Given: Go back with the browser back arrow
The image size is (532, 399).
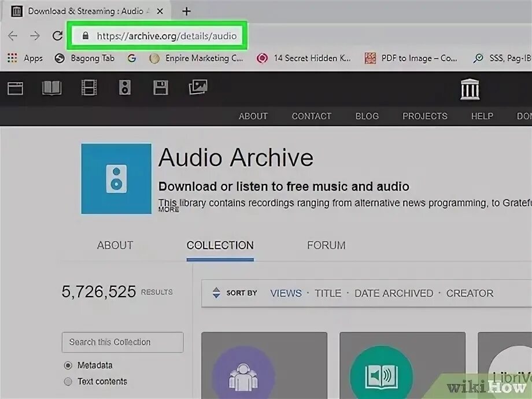Looking at the screenshot, I should (13, 36).
